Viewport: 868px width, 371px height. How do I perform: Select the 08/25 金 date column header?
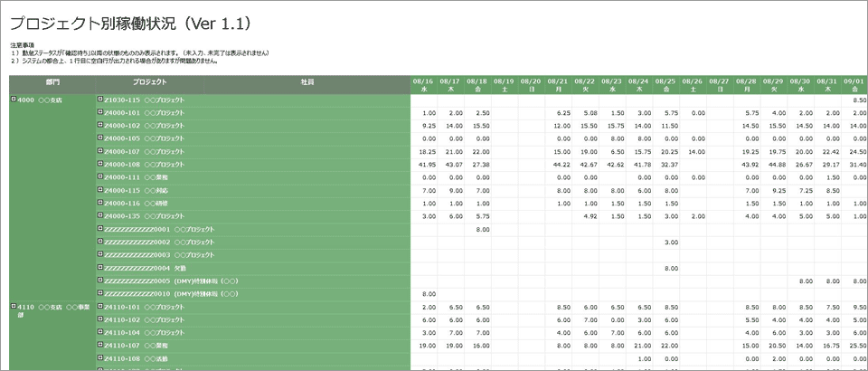coord(666,84)
